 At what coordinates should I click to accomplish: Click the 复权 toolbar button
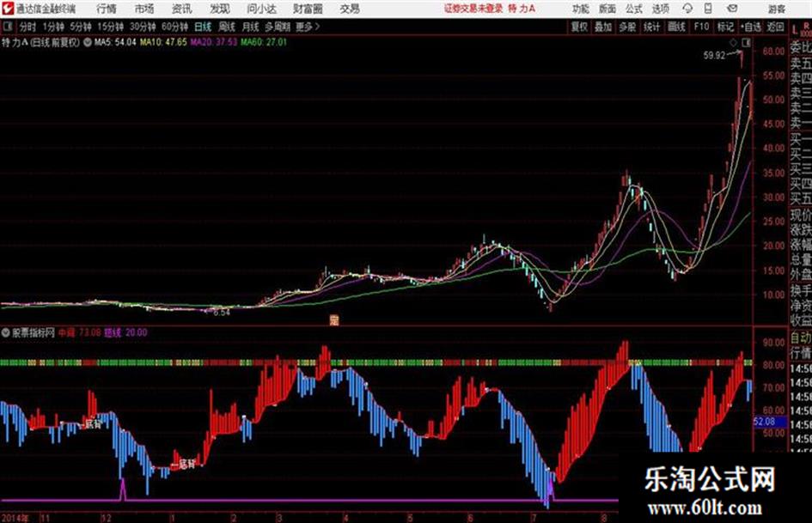coord(579,27)
